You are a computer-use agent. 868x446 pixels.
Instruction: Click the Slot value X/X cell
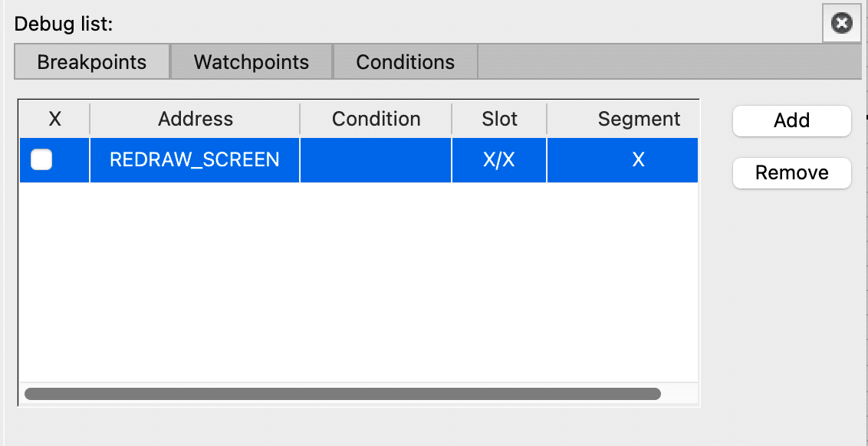click(x=498, y=160)
